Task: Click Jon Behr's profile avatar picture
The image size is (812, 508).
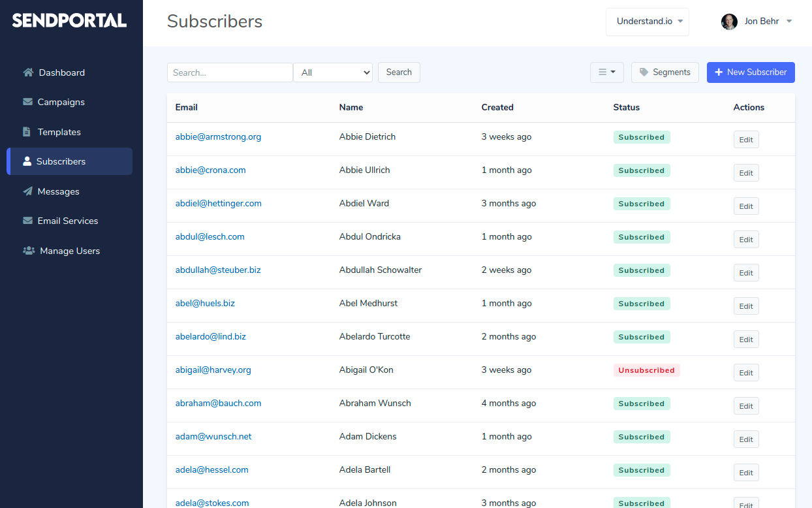Action: 729,22
